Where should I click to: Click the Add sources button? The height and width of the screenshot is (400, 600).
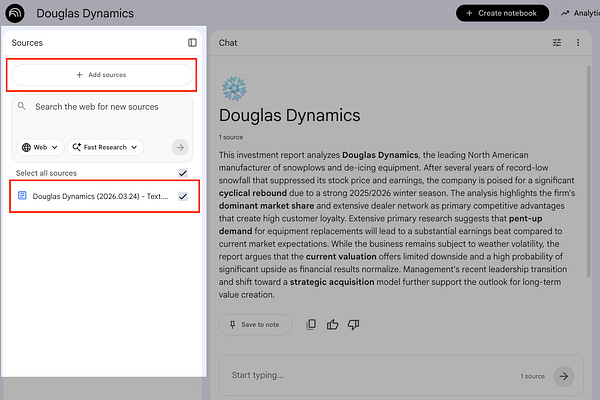click(x=102, y=75)
